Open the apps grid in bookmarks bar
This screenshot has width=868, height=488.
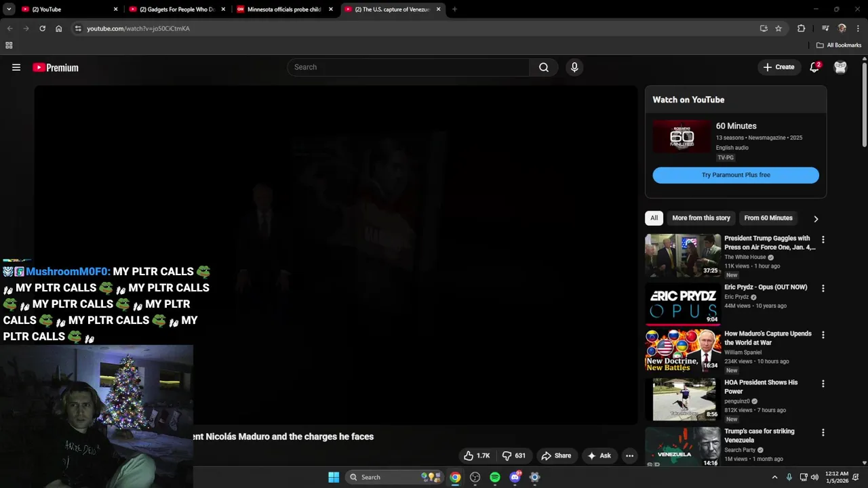tap(9, 45)
